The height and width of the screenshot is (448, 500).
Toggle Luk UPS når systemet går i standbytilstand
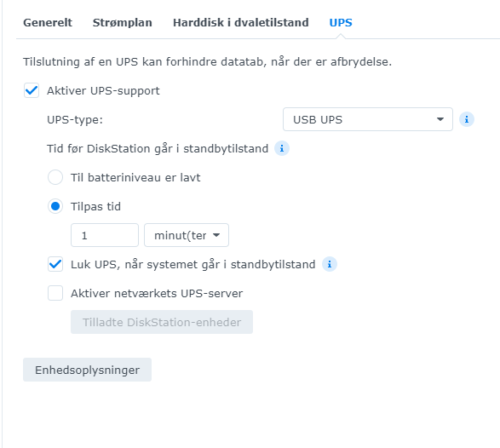[55, 264]
